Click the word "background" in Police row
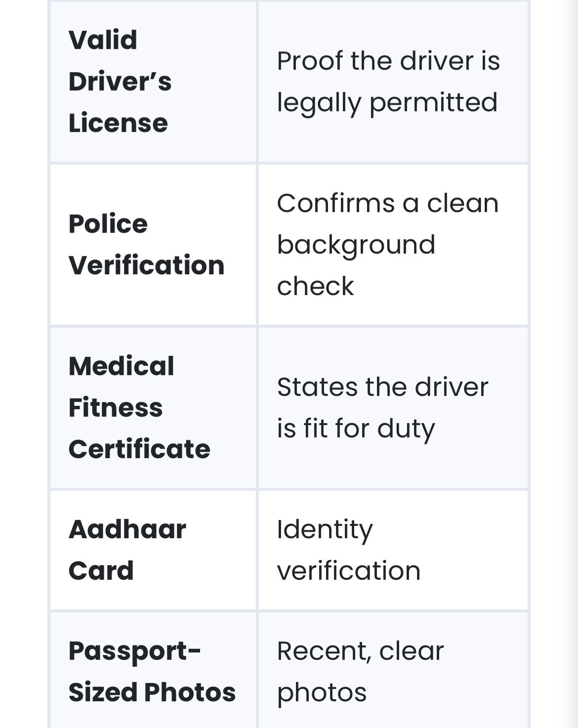The width and height of the screenshot is (578, 728). (x=356, y=245)
